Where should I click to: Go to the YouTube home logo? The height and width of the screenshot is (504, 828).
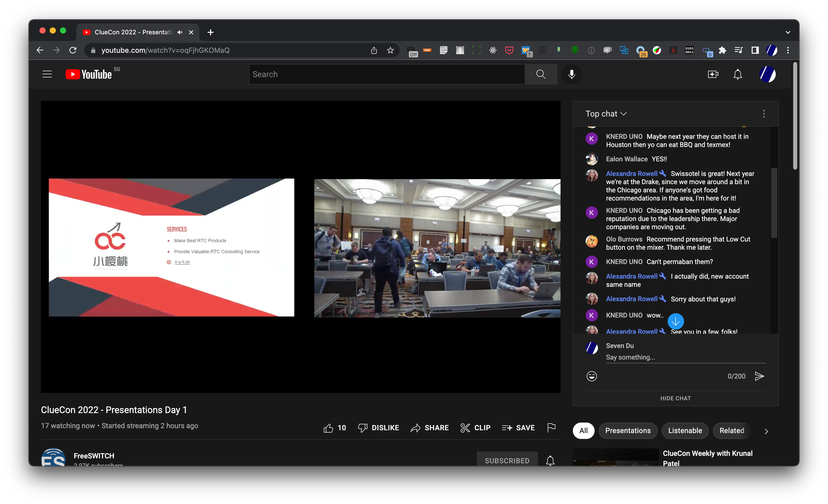(89, 74)
